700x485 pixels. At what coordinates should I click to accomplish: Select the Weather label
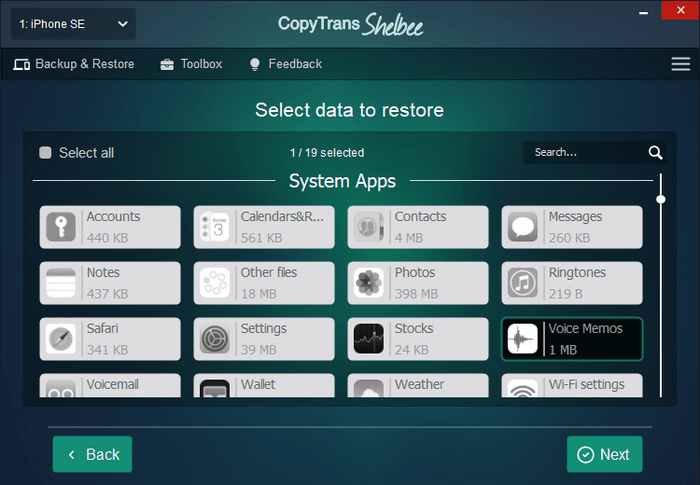(419, 384)
